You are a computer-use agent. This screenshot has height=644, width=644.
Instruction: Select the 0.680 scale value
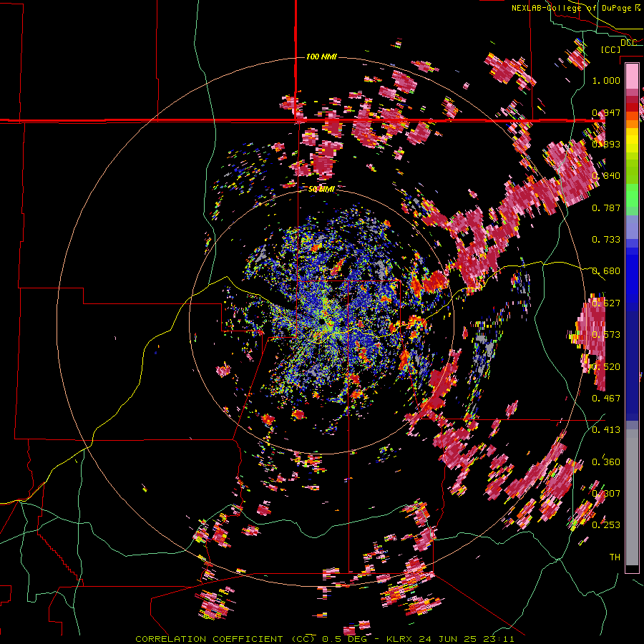pyautogui.click(x=606, y=271)
